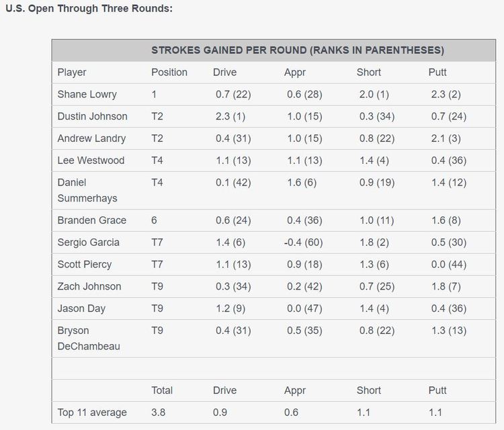Image resolution: width=504 pixels, height=430 pixels.
Task: Click the Strokes Gained Per Round header
Action: pyautogui.click(x=297, y=50)
